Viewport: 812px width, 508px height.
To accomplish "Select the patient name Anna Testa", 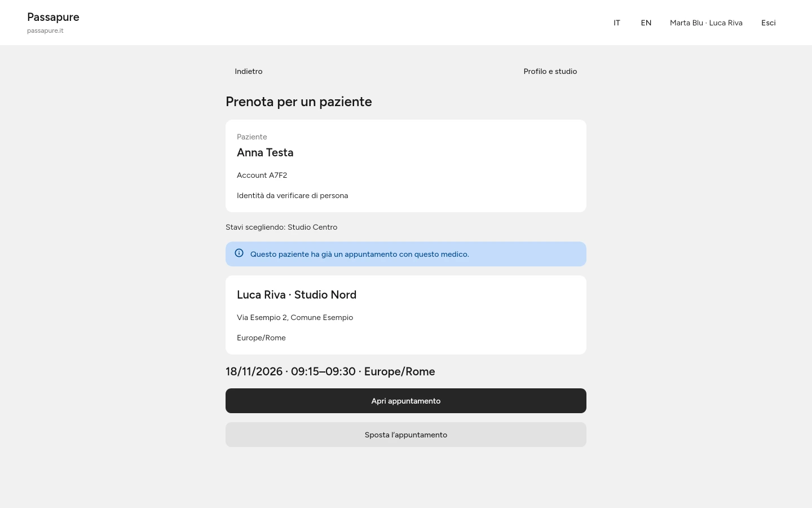I will pyautogui.click(x=265, y=152).
